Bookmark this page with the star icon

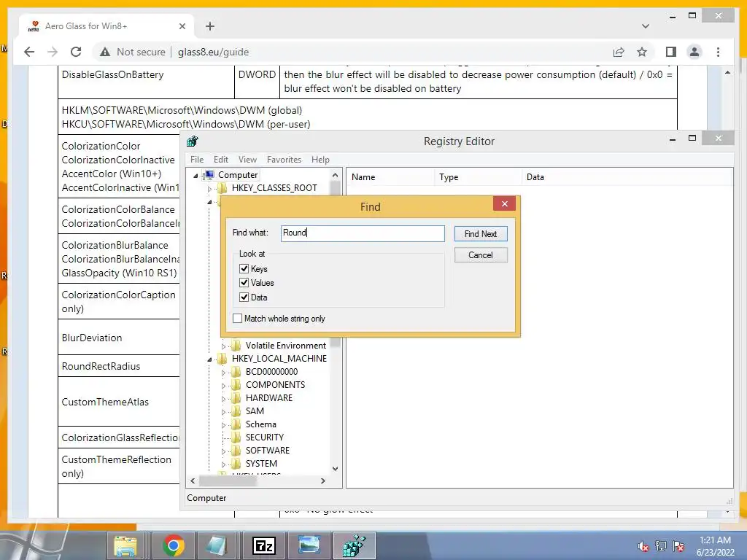click(x=642, y=52)
